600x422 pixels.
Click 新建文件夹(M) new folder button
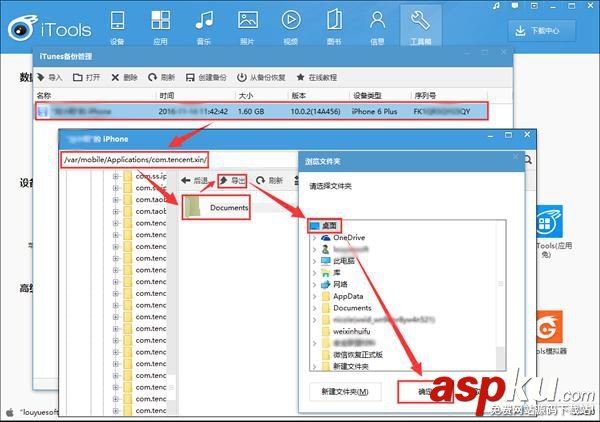pos(345,392)
